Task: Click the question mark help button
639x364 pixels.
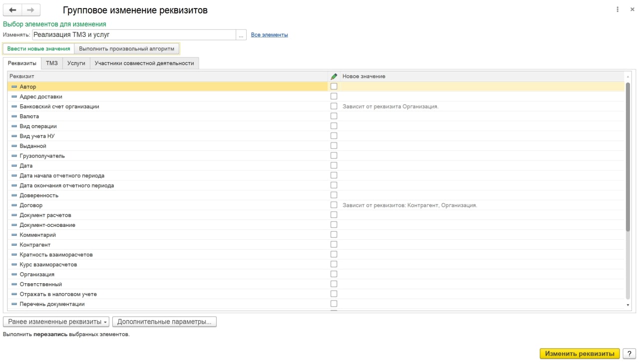Action: click(x=630, y=354)
